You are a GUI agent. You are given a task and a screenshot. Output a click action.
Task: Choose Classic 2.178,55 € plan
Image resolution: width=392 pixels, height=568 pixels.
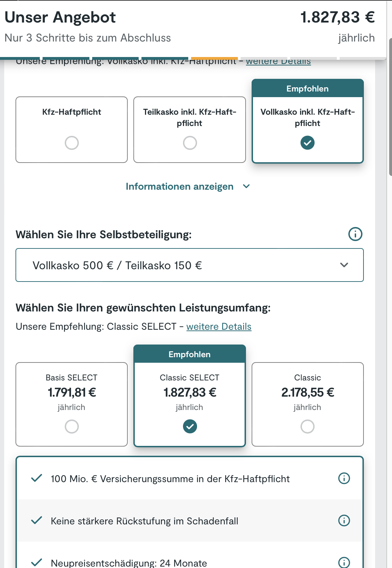[308, 427]
